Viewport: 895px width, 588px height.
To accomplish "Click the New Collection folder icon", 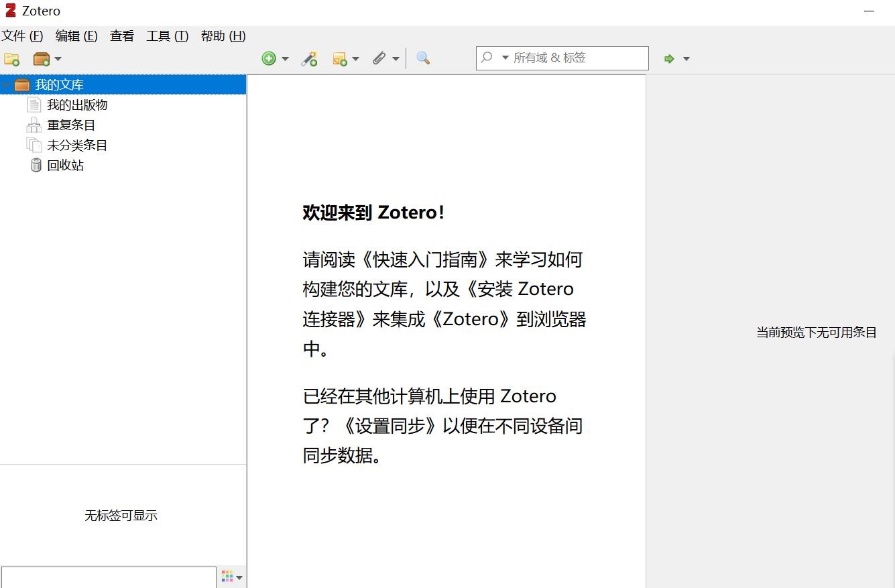I will click(x=11, y=59).
